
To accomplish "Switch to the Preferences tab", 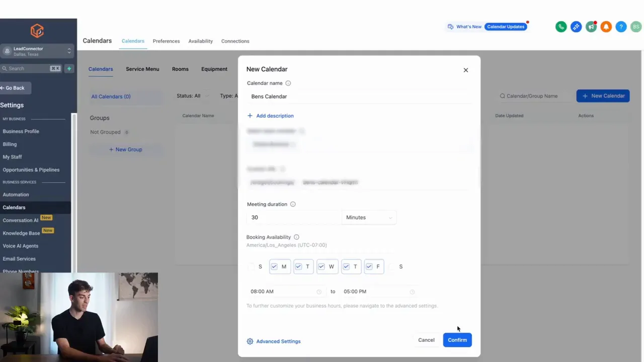I will click(166, 41).
